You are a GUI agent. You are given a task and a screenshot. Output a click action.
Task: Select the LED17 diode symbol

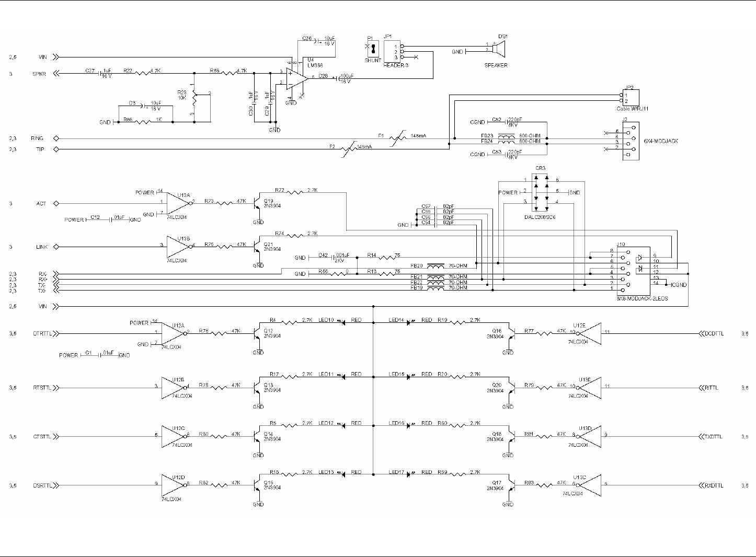(x=409, y=475)
